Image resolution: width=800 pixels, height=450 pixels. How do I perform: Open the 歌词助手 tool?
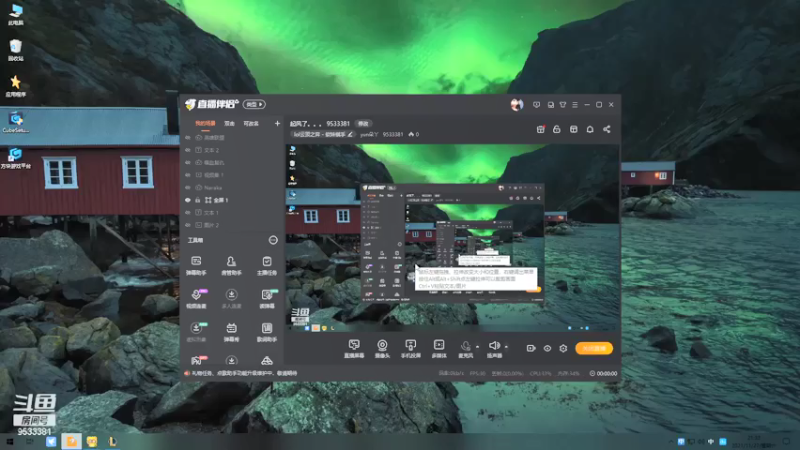(266, 332)
